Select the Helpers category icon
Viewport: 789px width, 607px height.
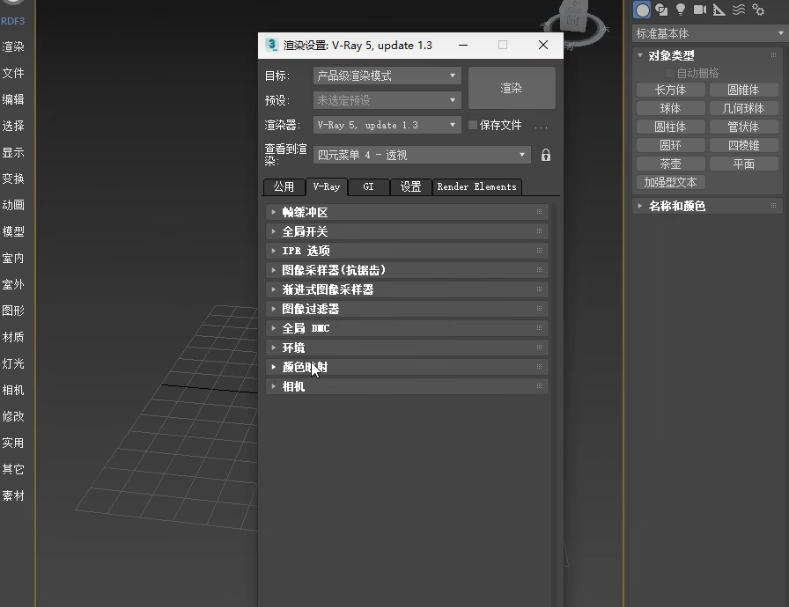click(x=719, y=10)
